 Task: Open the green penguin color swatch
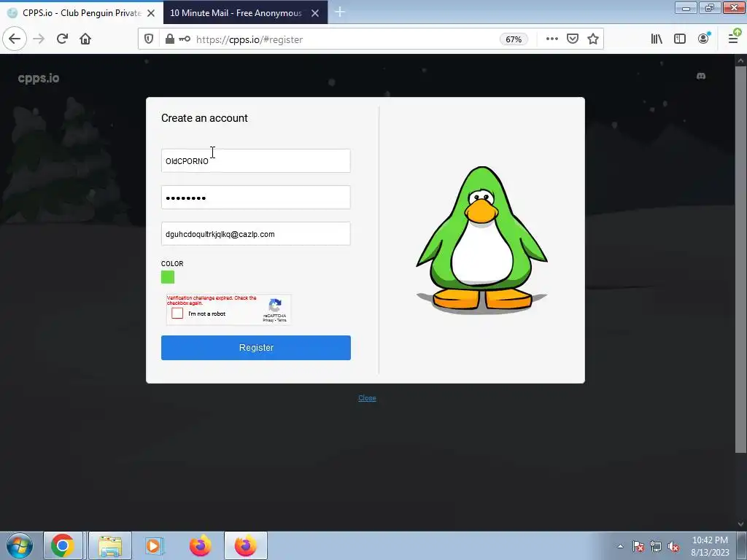tap(168, 277)
